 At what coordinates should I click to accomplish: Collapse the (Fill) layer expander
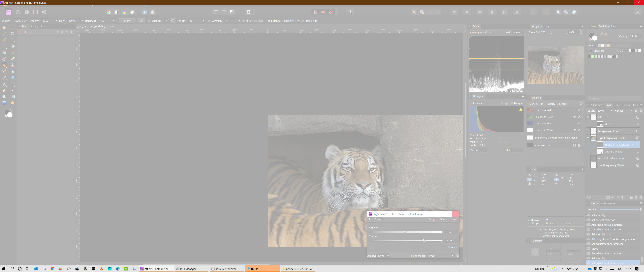588,117
